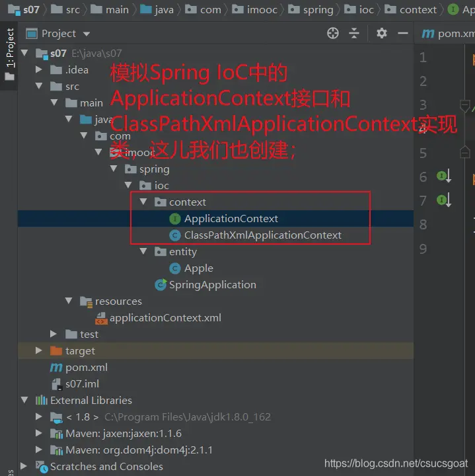This screenshot has width=475, height=476.
Task: Click the implementation gutter icon on line 6
Action: 443,176
